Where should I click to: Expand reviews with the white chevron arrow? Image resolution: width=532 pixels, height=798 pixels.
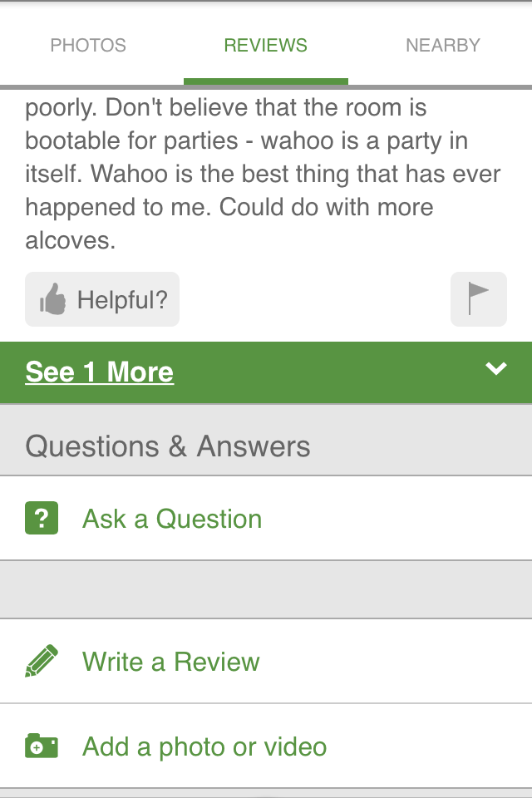pos(496,368)
